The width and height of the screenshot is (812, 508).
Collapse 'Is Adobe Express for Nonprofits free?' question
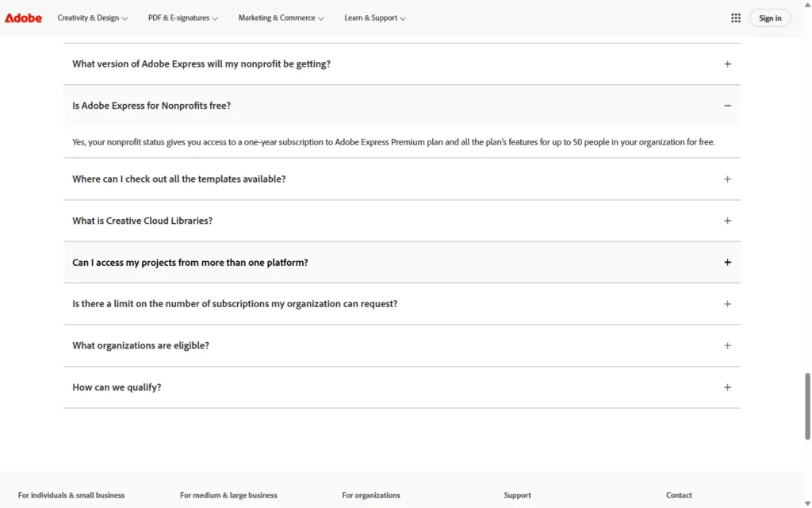click(x=402, y=106)
